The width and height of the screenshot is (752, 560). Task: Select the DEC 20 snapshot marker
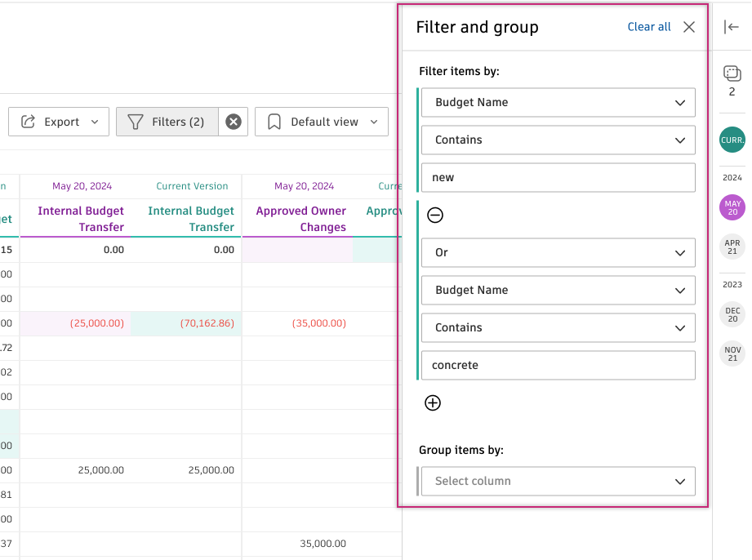click(732, 314)
